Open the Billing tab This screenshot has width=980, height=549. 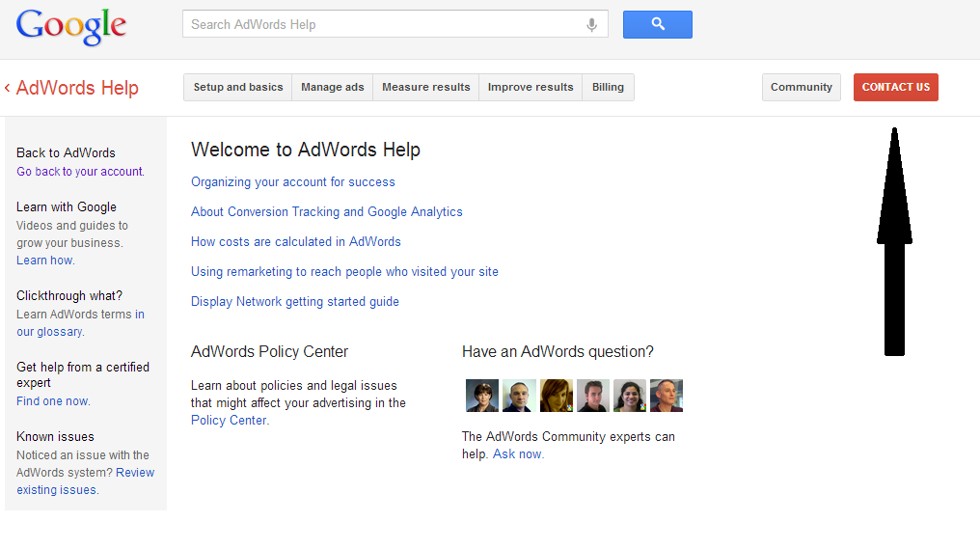click(608, 88)
